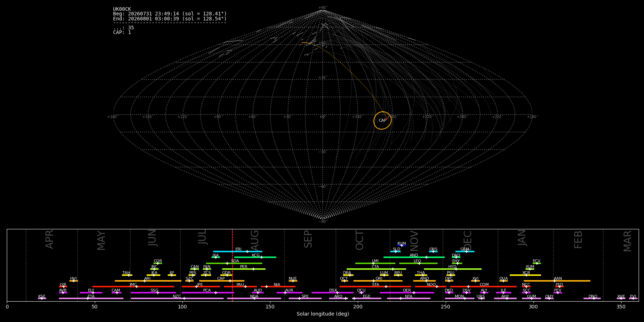Select the SDA shower peak marker
This screenshot has width=644, height=322.
click(227, 263)
